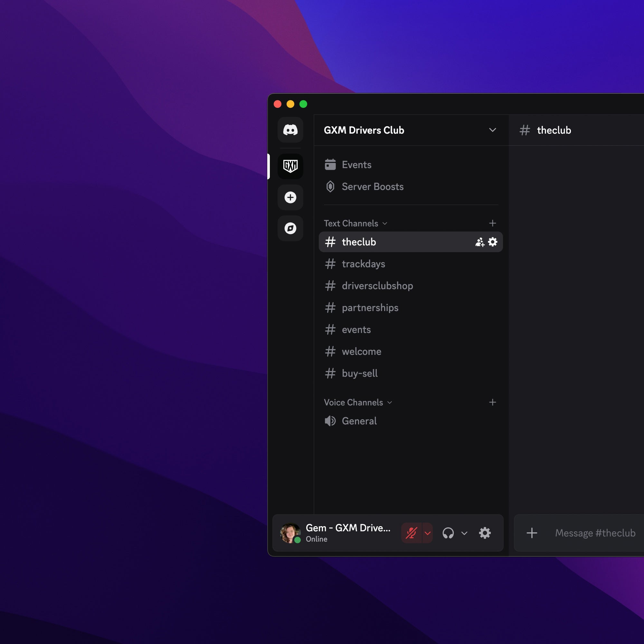Open microphone input options arrow
This screenshot has width=644, height=644.
tap(428, 533)
